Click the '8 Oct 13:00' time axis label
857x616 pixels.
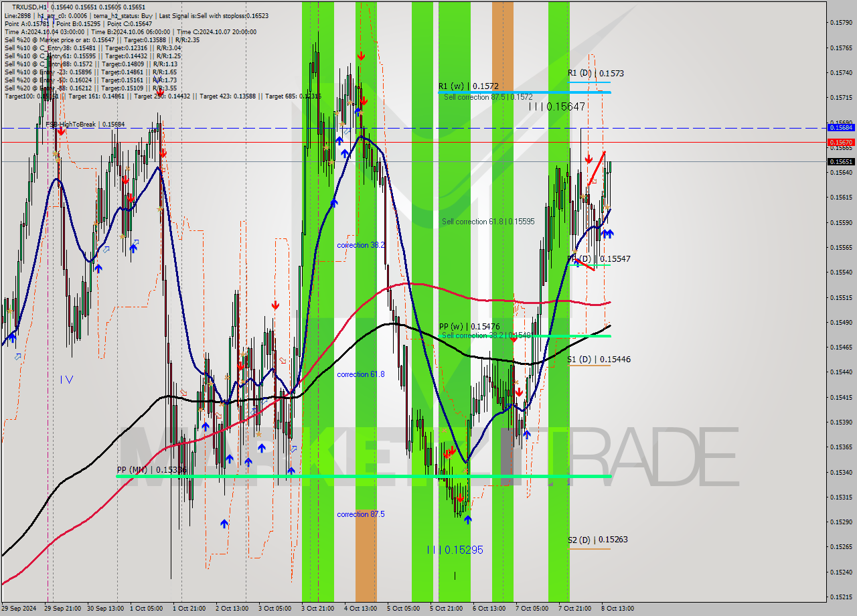618,609
